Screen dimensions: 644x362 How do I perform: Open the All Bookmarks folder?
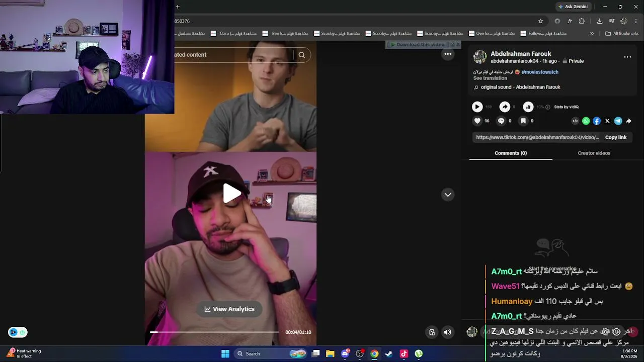622,34
